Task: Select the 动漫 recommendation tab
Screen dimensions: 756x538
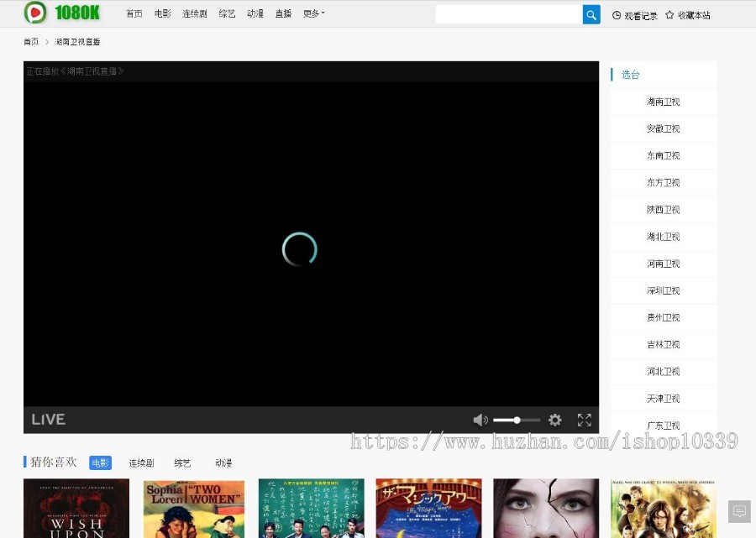Action: coord(223,463)
